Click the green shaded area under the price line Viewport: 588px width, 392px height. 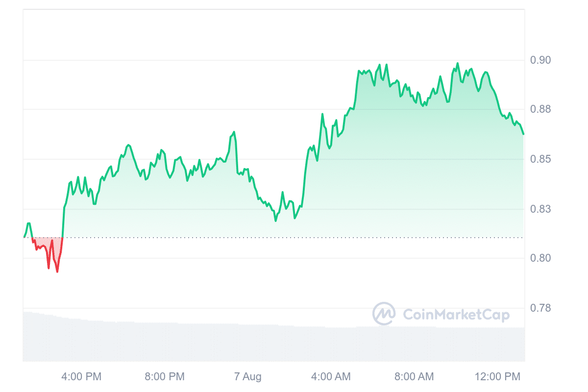pyautogui.click(x=392, y=171)
